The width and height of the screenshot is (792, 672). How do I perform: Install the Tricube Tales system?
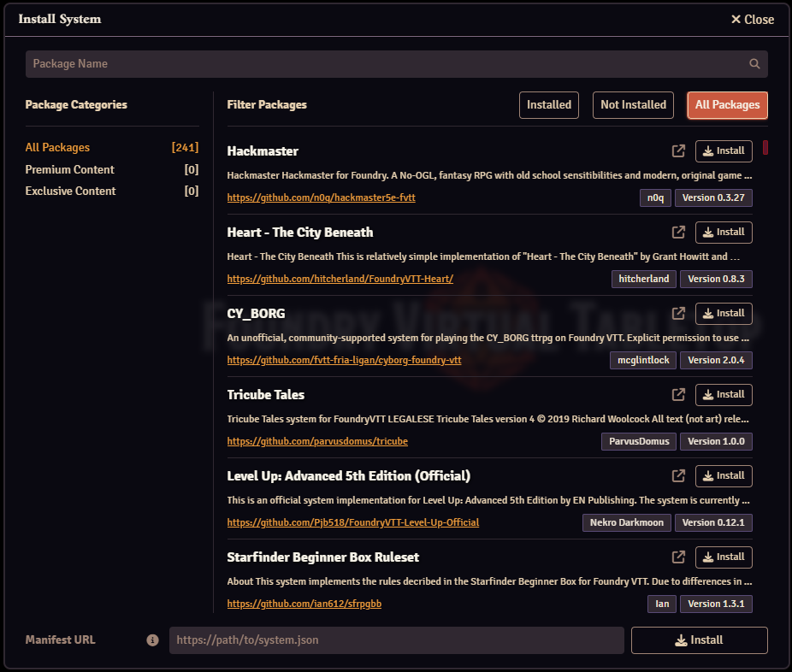[724, 395]
